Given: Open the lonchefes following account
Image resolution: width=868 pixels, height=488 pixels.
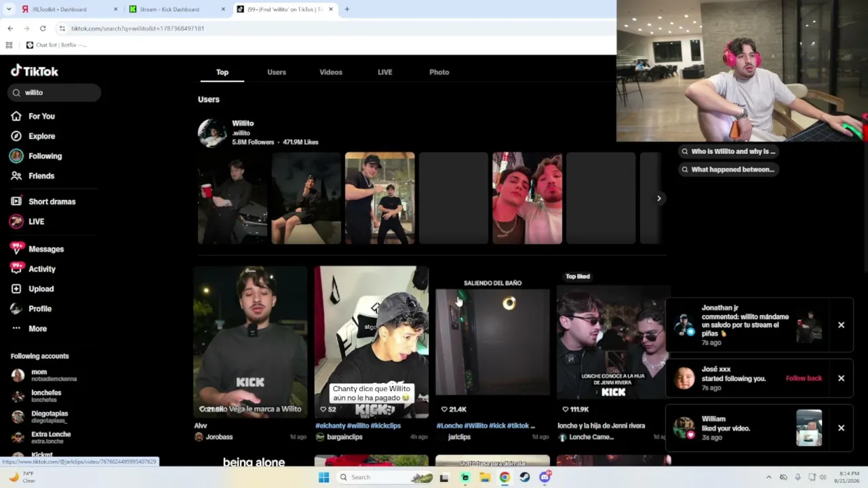Looking at the screenshot, I should click(46, 396).
